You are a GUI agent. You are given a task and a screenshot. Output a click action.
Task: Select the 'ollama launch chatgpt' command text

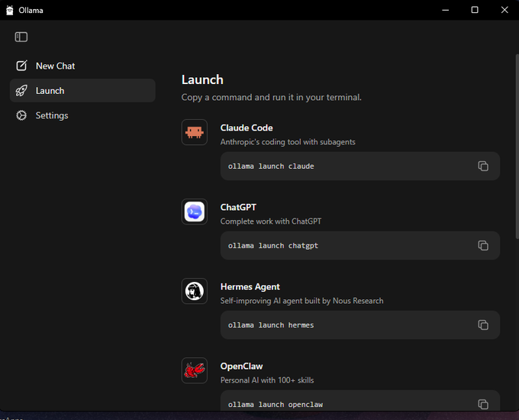(x=273, y=246)
